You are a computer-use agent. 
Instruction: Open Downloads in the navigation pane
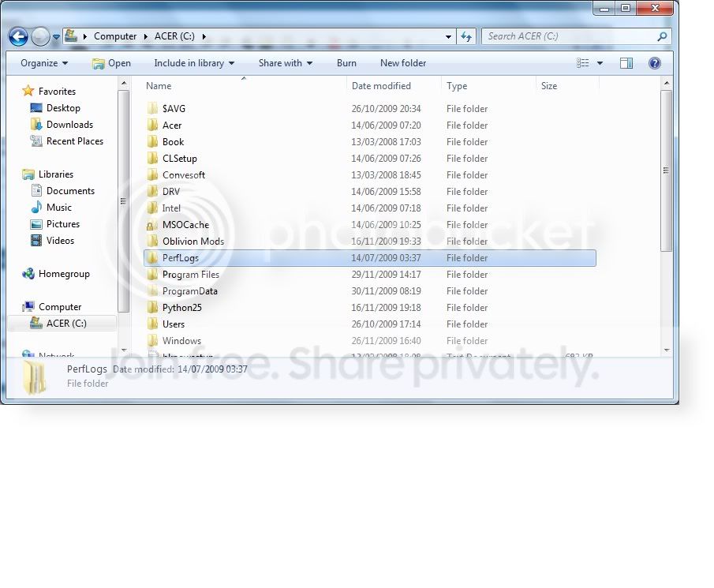pos(69,125)
